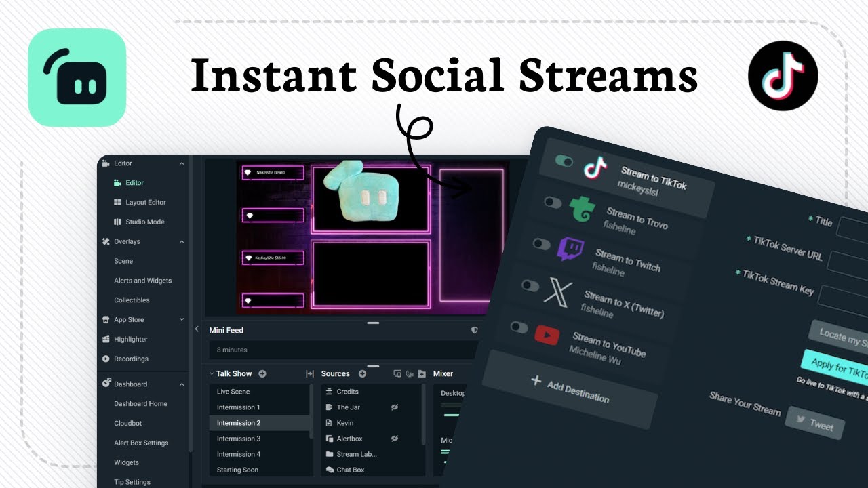Add a scene with Talk Show plus icon

click(262, 373)
